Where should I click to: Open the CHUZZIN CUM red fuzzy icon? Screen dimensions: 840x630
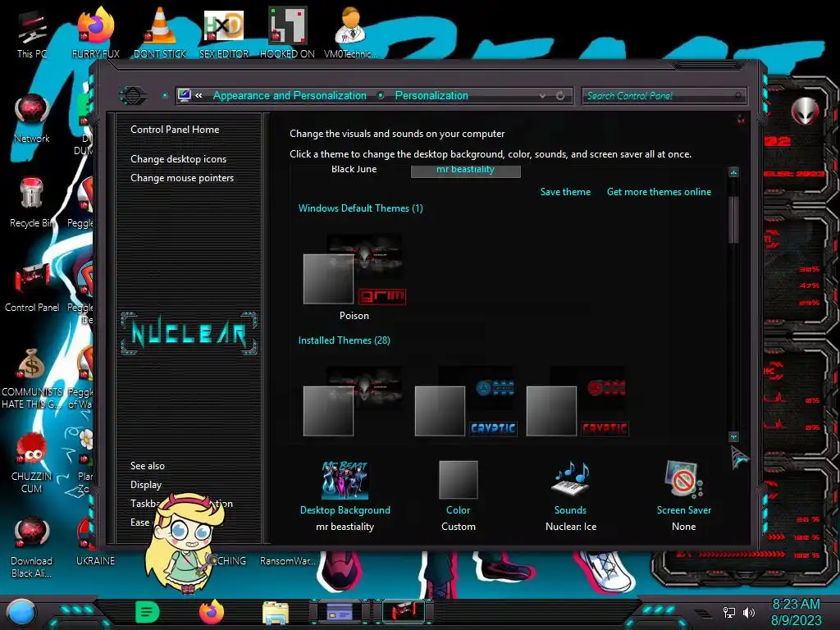[32, 463]
